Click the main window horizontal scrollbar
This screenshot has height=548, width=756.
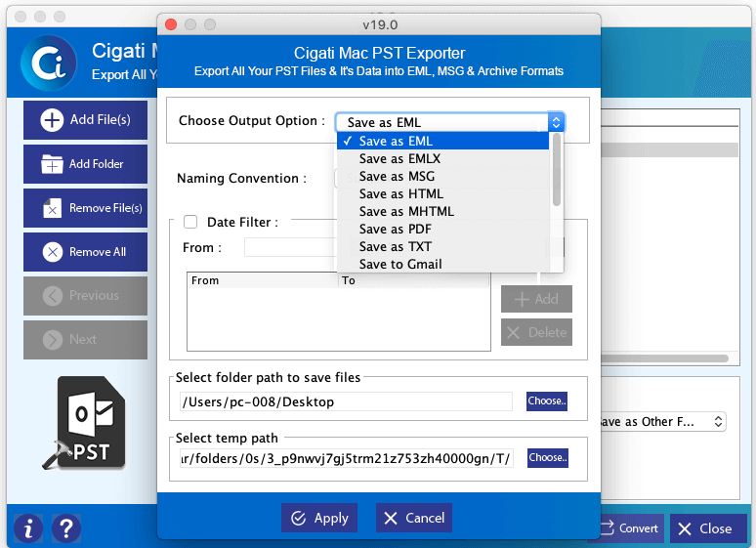click(664, 358)
